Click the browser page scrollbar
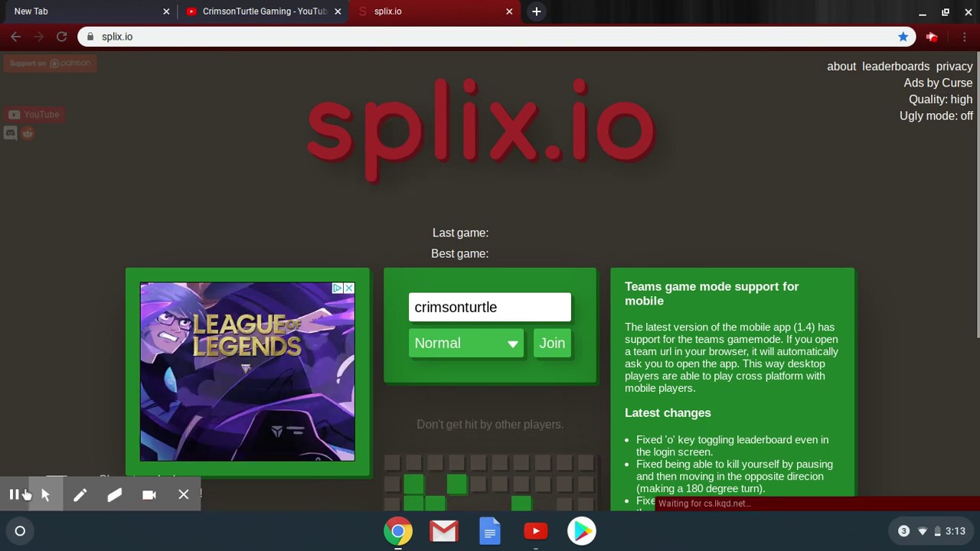The height and width of the screenshot is (551, 980). [x=977, y=195]
